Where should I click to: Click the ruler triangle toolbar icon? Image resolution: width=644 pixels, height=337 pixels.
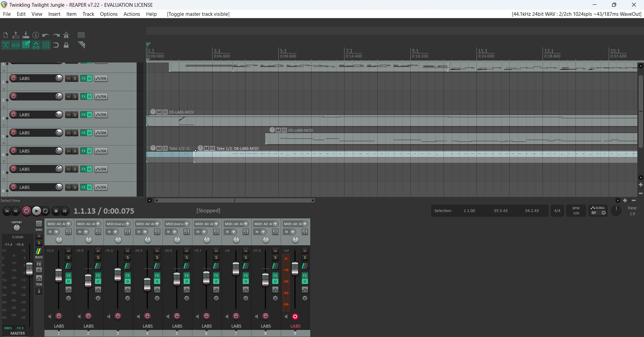point(81,45)
